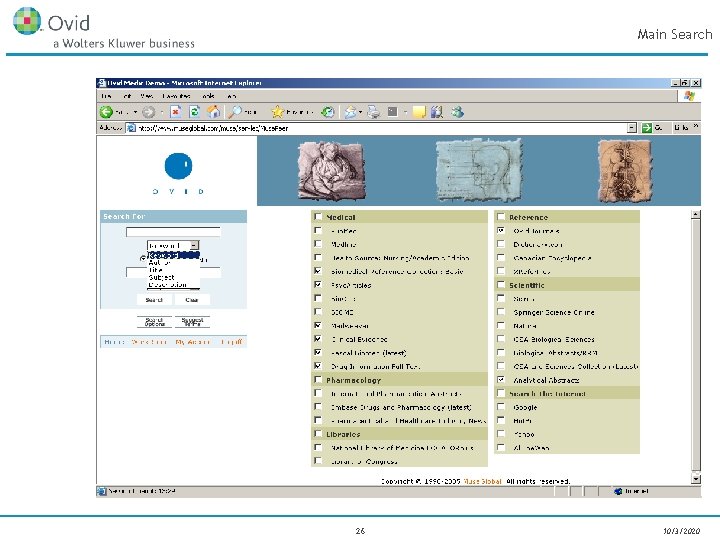Check the Google source checkbox
Image resolution: width=720 pixels, height=540 pixels.
pyautogui.click(x=501, y=407)
